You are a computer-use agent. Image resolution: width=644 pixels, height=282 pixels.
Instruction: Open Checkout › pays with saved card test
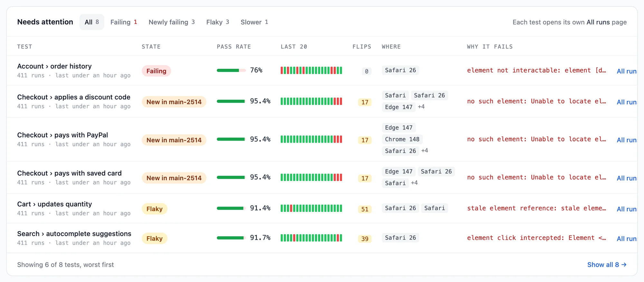click(69, 173)
